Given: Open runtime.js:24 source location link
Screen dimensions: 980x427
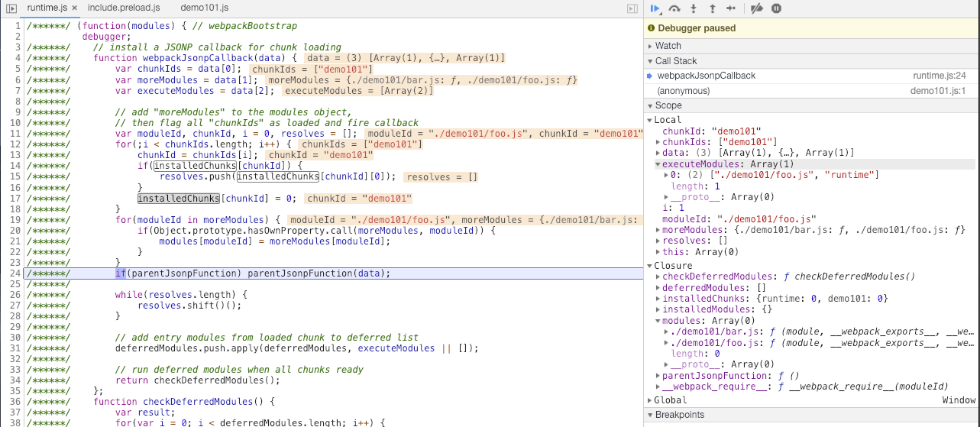Looking at the screenshot, I should (940, 76).
